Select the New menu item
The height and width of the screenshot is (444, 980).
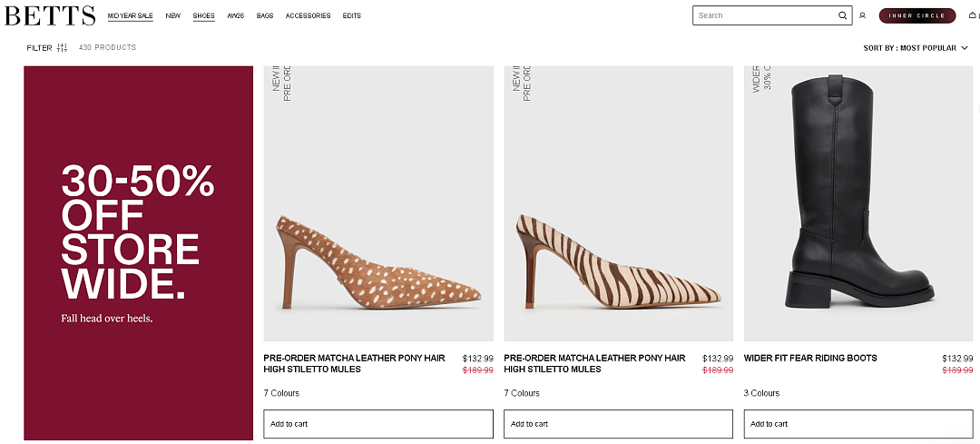pyautogui.click(x=173, y=15)
